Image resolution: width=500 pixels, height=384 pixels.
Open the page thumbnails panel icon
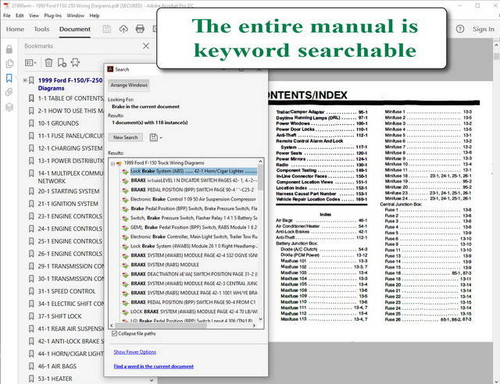pyautogui.click(x=9, y=64)
